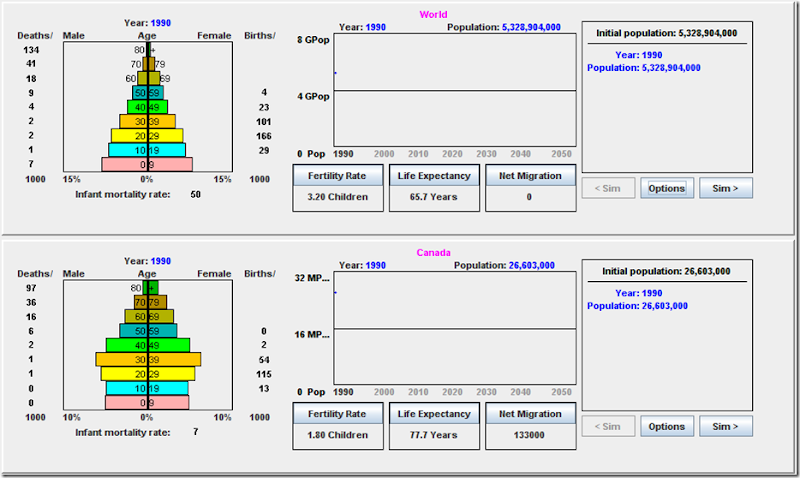Click the World Life Expectancy button
Image resolution: width=800 pixels, height=478 pixels.
point(434,175)
